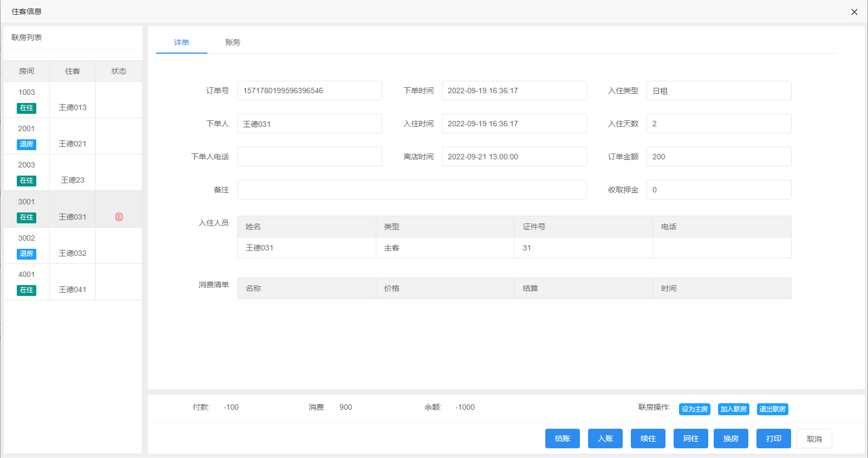
Task: Click the 下单人 field showing 王德031
Action: [x=310, y=124]
